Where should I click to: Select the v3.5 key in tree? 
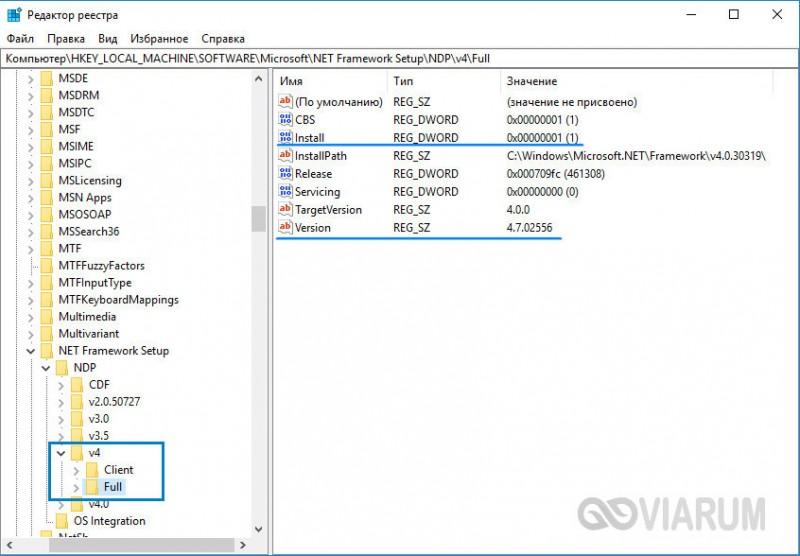pyautogui.click(x=98, y=436)
